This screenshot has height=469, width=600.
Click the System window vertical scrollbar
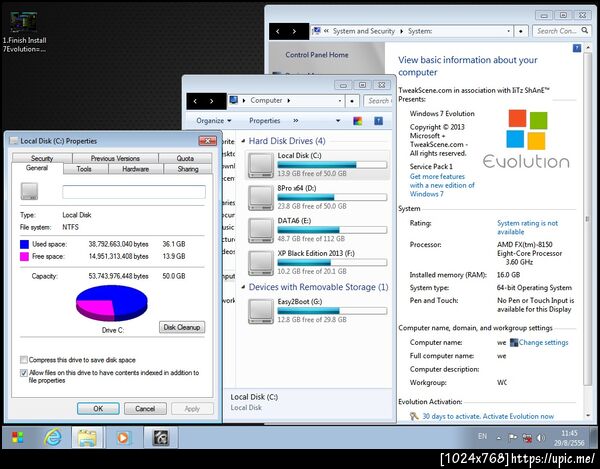click(x=587, y=218)
